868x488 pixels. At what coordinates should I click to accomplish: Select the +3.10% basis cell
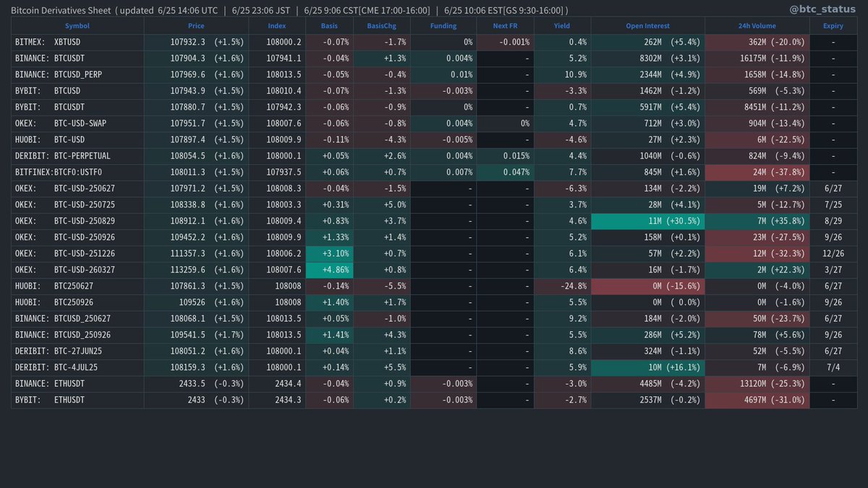(x=329, y=254)
